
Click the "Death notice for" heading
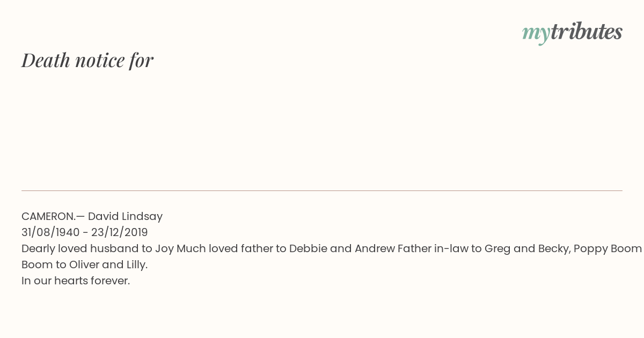pos(87,60)
